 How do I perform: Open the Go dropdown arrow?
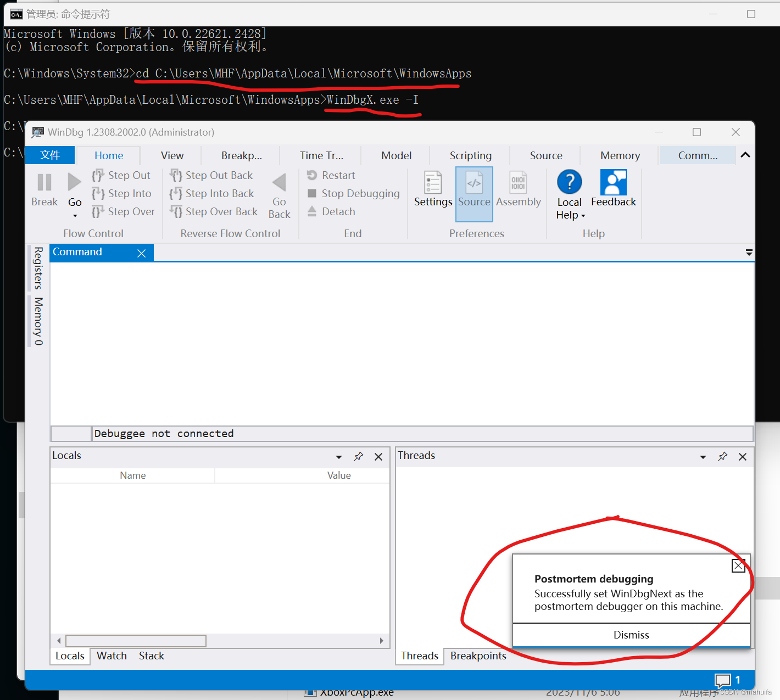[75, 216]
